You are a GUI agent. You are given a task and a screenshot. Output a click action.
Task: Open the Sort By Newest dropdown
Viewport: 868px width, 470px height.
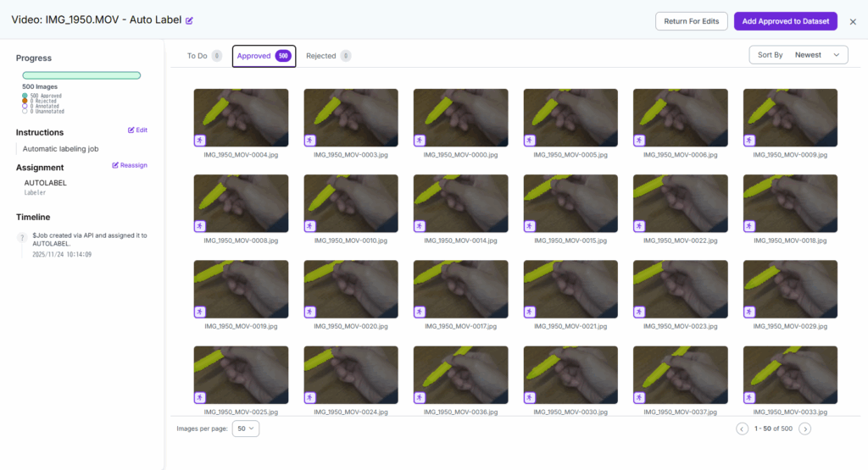coord(798,55)
